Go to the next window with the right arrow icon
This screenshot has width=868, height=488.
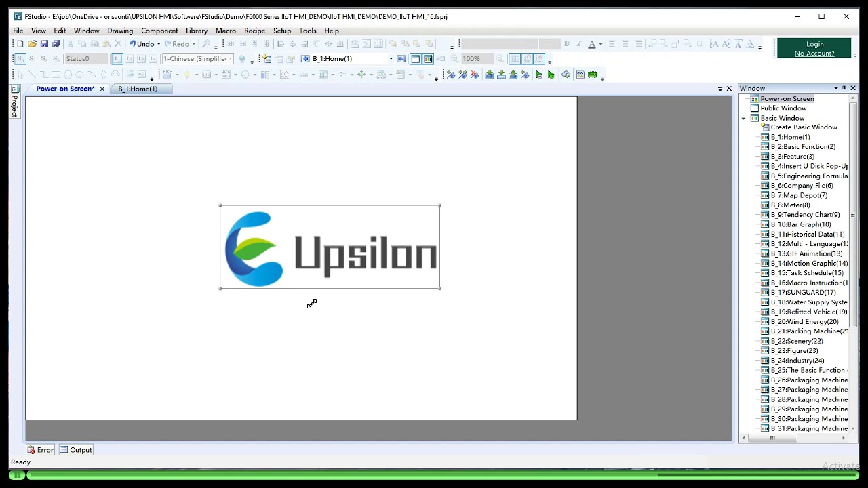401,58
